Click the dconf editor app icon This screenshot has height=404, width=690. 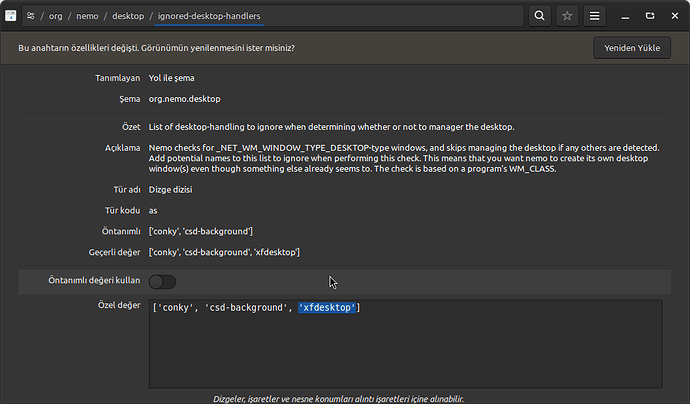pos(11,16)
